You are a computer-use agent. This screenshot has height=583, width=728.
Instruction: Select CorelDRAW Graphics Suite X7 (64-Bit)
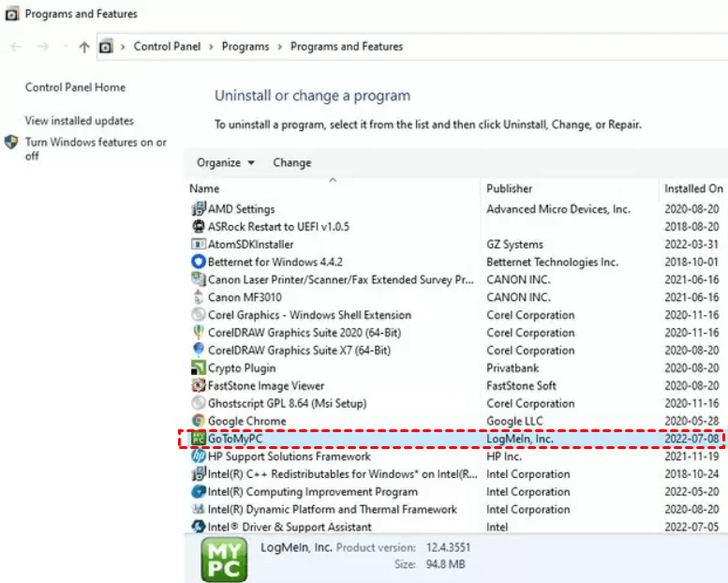300,351
